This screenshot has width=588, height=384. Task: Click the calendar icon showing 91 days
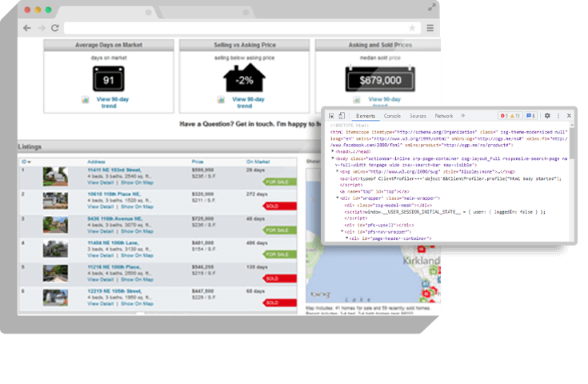(108, 78)
